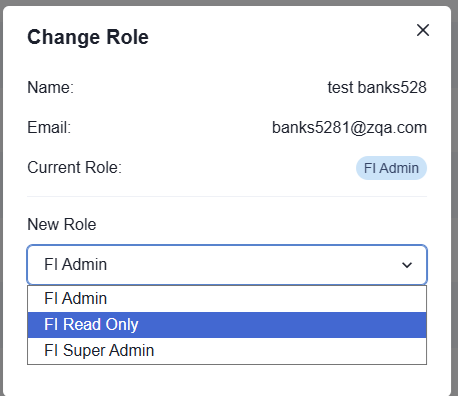The height and width of the screenshot is (396, 458).
Task: Click the Change Role dialog title
Action: pos(88,37)
